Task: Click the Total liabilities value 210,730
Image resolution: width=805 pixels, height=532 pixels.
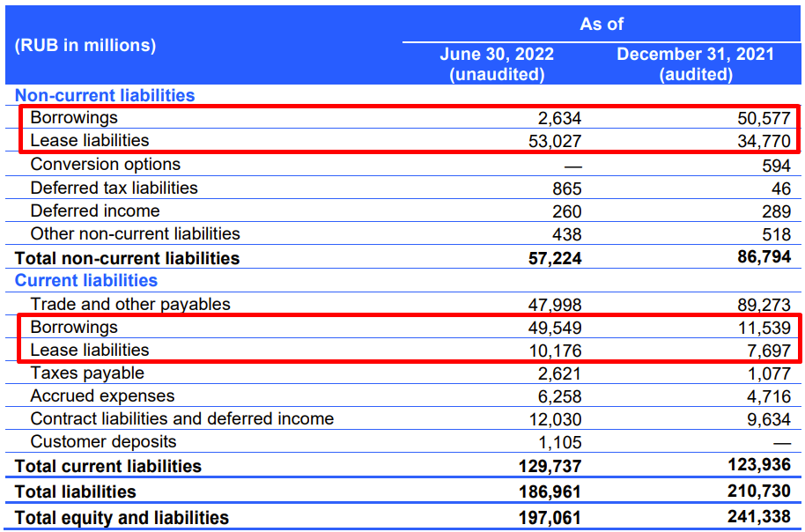Action: pyautogui.click(x=759, y=491)
